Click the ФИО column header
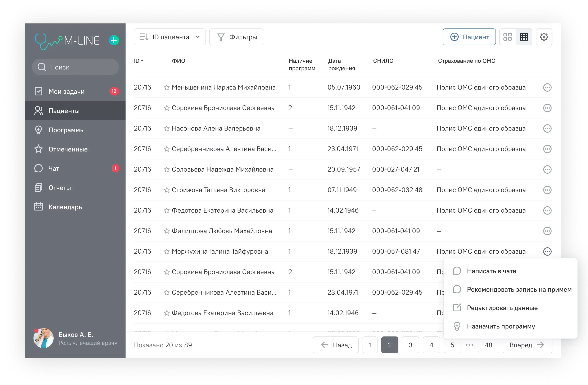Image resolution: width=588 pixels, height=385 pixels. click(178, 61)
